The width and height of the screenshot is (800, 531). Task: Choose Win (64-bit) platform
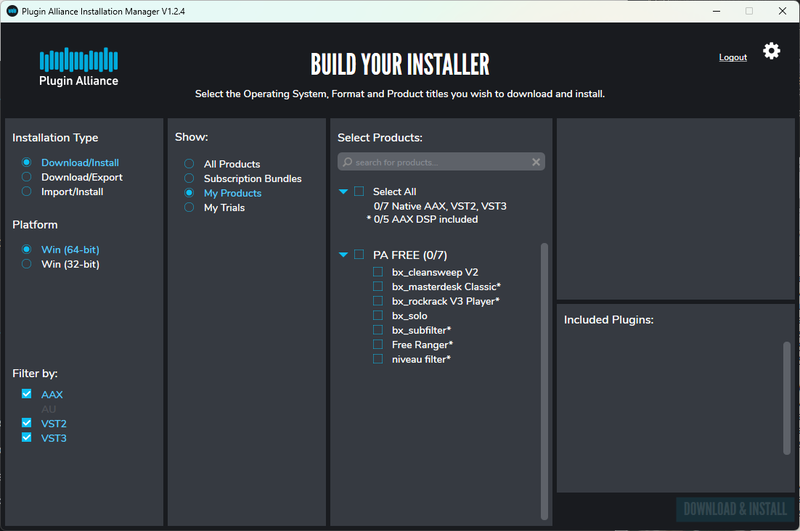point(27,249)
